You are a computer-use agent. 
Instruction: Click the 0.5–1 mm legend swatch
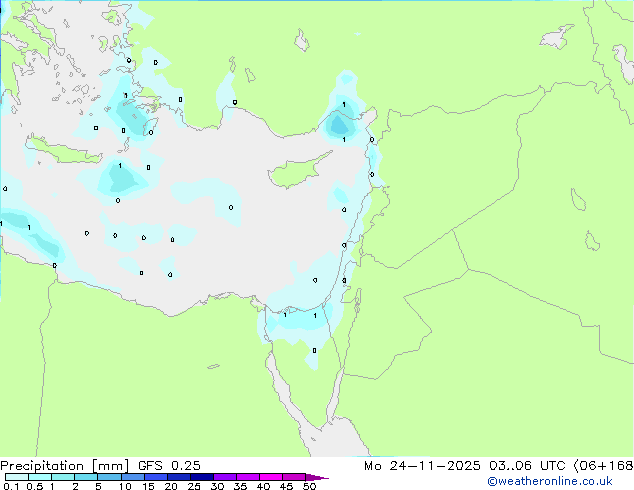[x=40, y=477]
